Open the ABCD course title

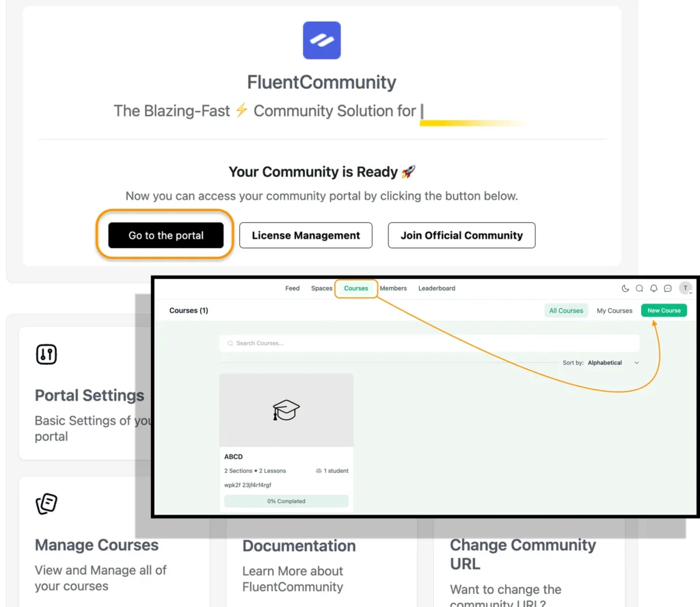234,457
